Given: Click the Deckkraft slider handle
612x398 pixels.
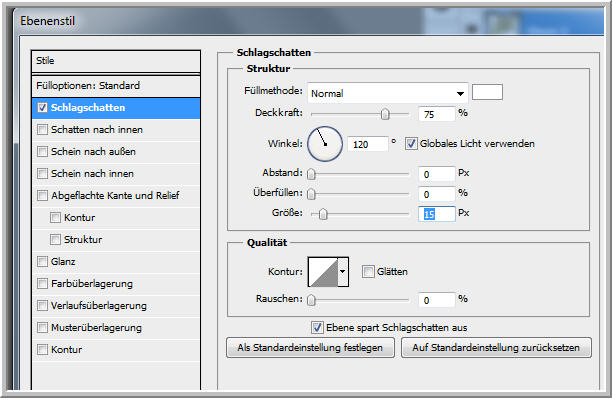Looking at the screenshot, I should (385, 114).
